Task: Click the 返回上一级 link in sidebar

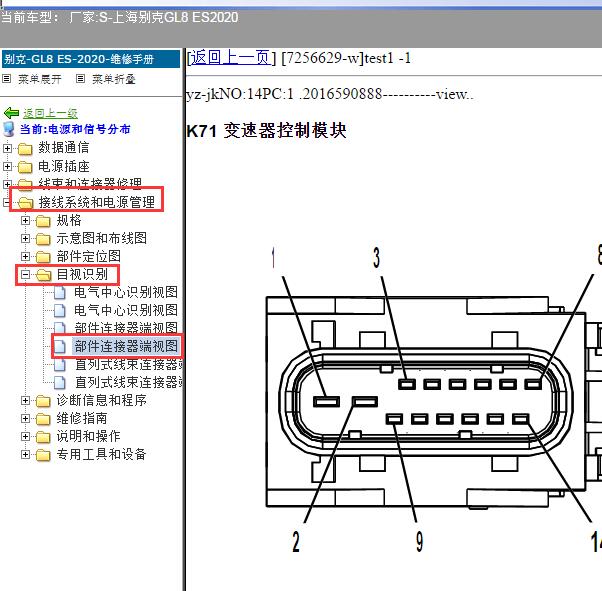Action: pyautogui.click(x=50, y=113)
